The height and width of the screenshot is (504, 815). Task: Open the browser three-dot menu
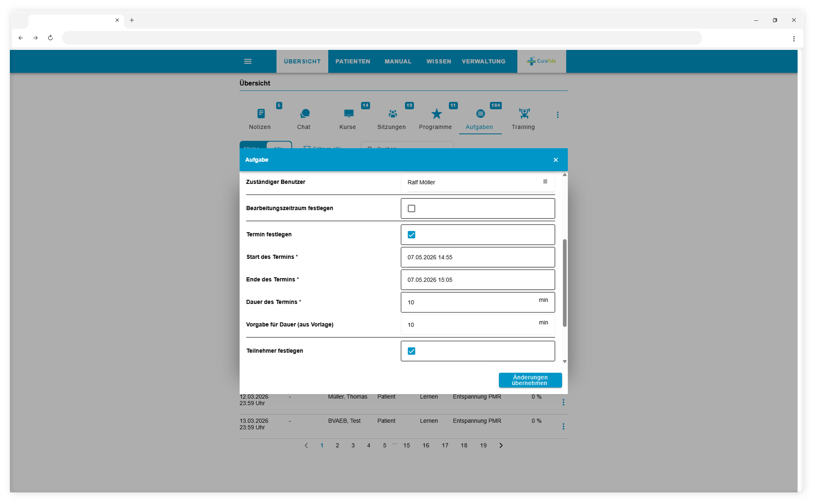tap(794, 39)
